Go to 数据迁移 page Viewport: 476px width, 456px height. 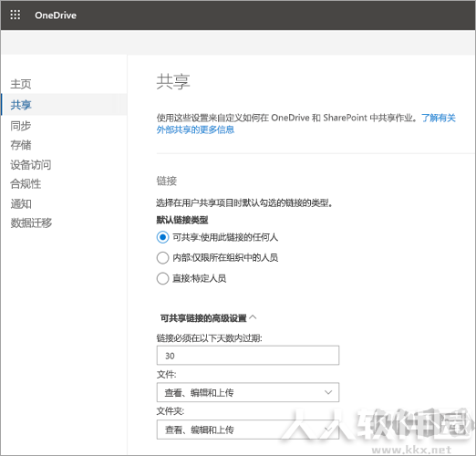coord(31,223)
